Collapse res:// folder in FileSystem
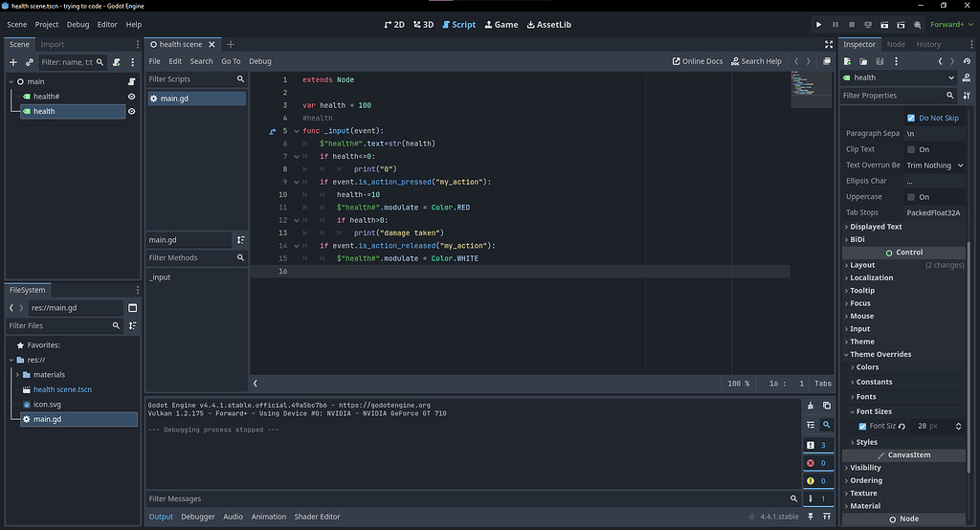The image size is (980, 530). 11,360
